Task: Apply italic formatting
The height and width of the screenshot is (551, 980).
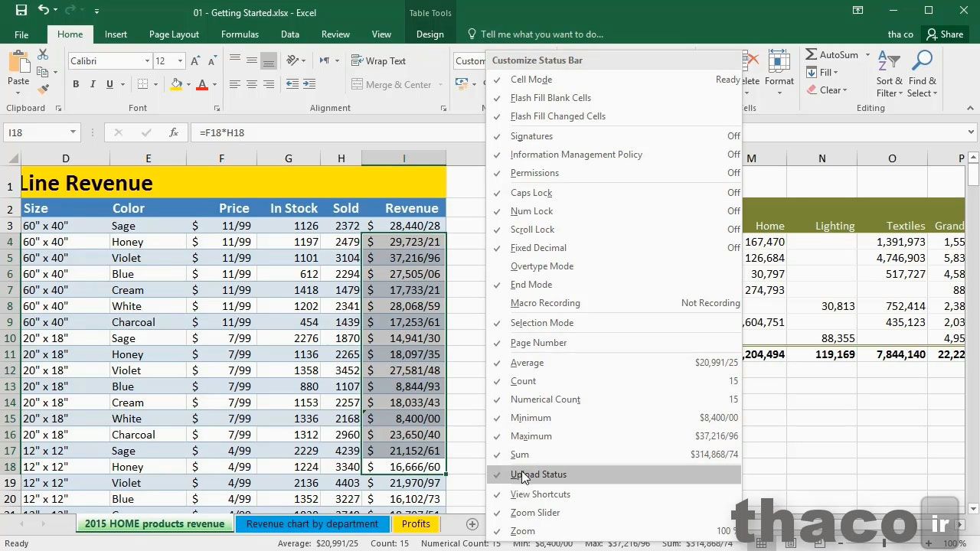Action: point(93,84)
